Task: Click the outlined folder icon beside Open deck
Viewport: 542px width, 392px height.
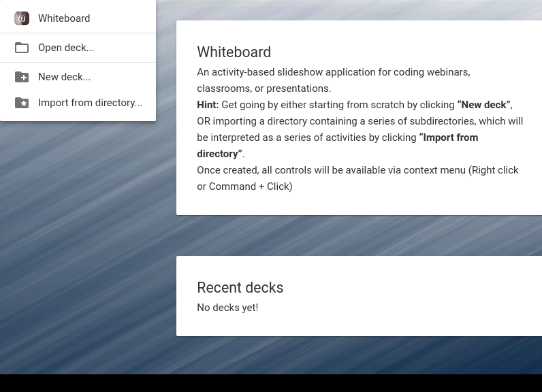Action: pos(21,48)
